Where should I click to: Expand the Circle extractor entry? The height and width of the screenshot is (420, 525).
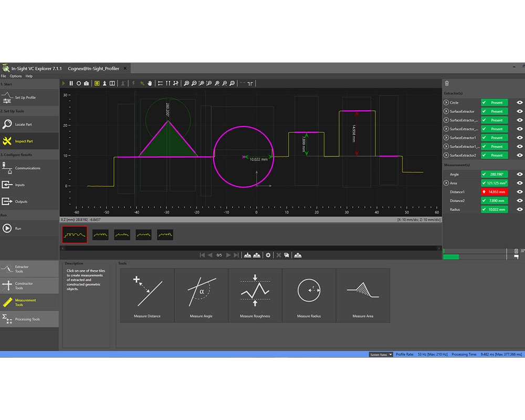point(446,103)
